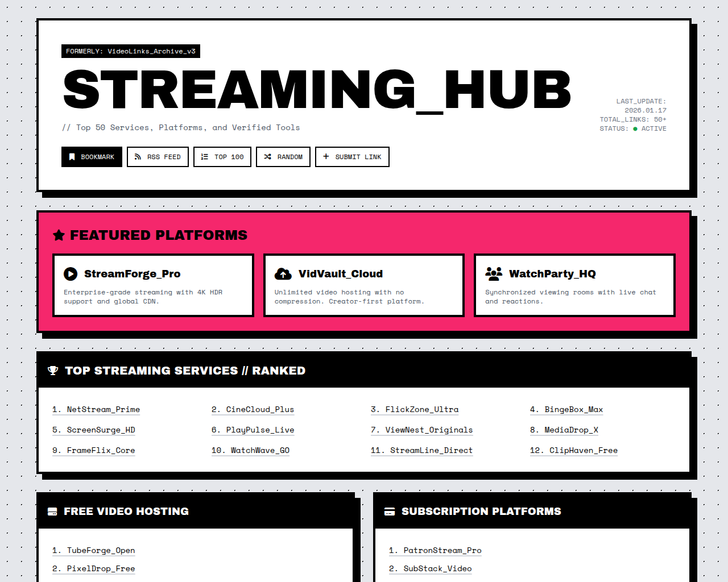Open the TubeForge_Open link
728x582 pixels.
93,550
